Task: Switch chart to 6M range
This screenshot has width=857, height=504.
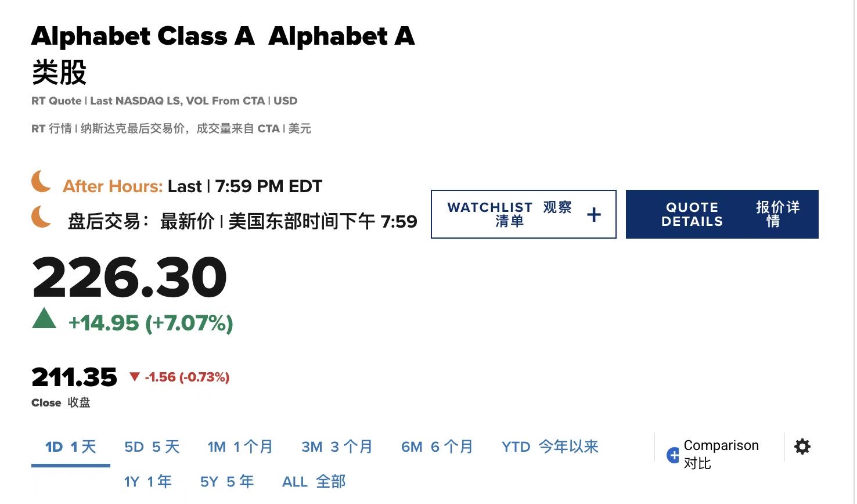Action: point(437,447)
